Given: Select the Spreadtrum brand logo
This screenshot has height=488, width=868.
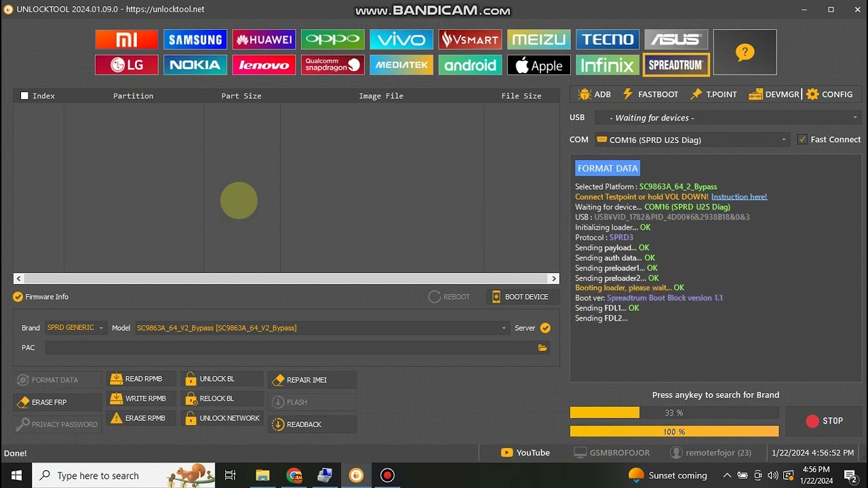Looking at the screenshot, I should (676, 65).
